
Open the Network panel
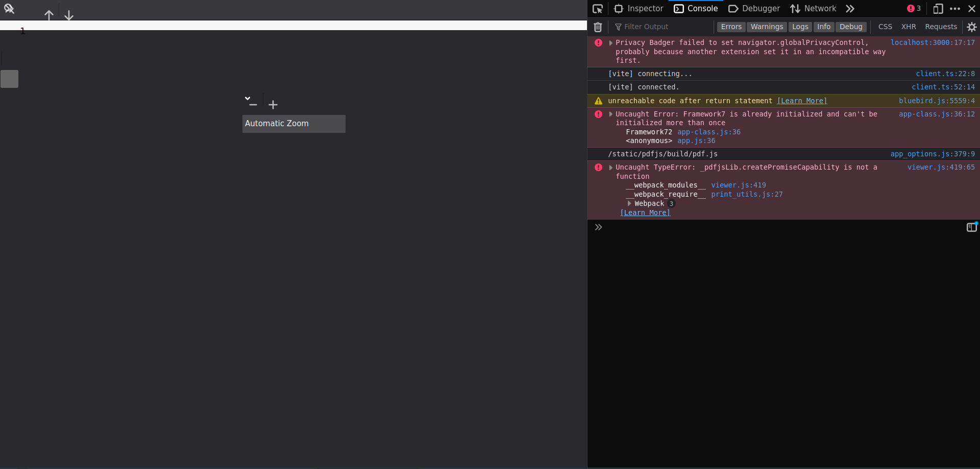click(x=814, y=9)
